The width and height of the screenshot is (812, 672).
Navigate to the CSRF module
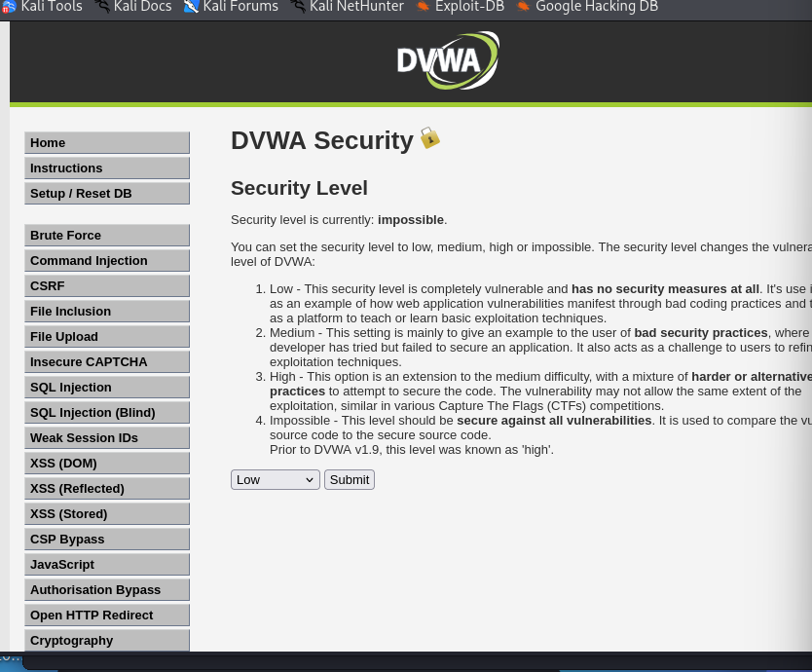(x=107, y=286)
